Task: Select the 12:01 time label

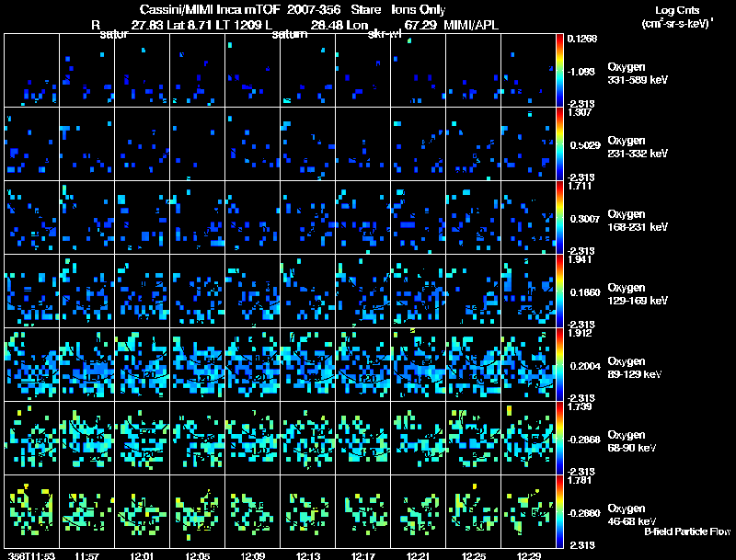Action: tap(142, 555)
